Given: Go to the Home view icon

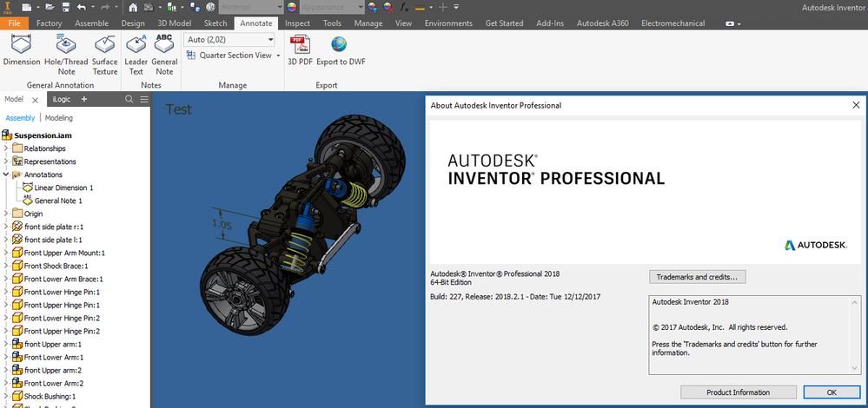Looking at the screenshot, I should [x=133, y=7].
